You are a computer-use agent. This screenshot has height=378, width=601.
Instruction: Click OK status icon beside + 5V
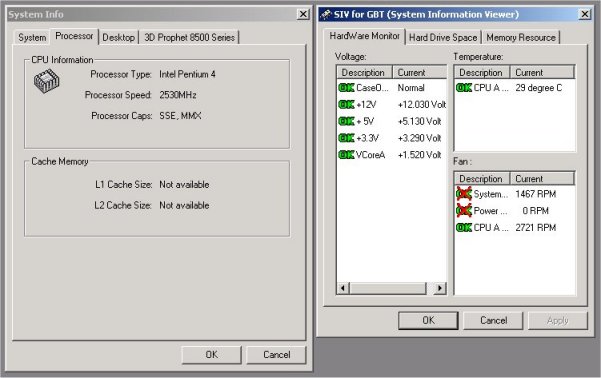346,122
